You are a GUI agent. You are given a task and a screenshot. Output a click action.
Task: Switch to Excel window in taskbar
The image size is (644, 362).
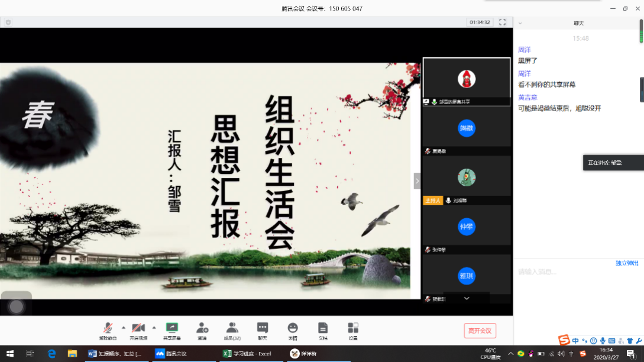[248, 354]
